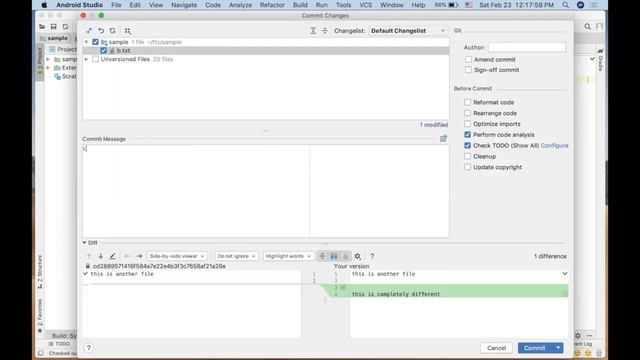Open the Tools menu
640x360 pixels.
pos(343,5)
